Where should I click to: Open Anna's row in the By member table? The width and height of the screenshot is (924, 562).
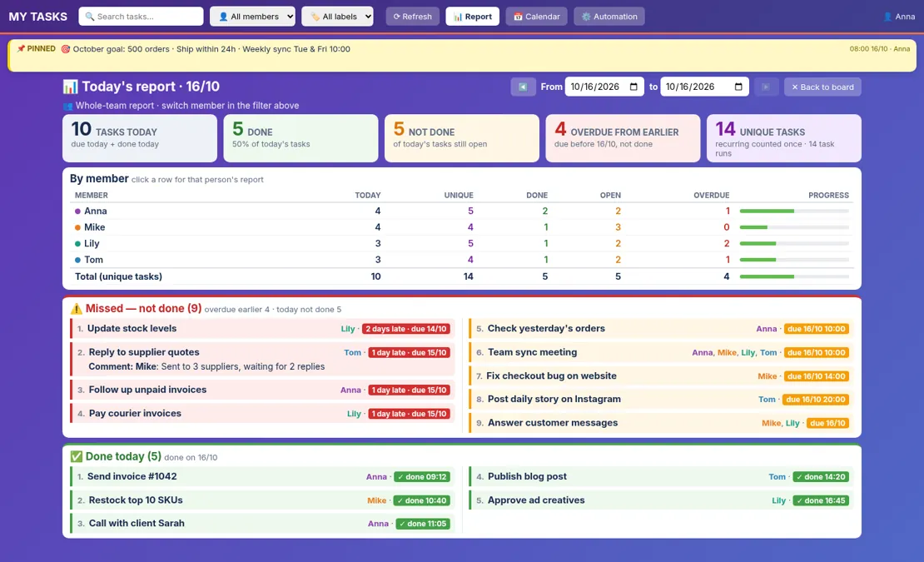pyautogui.click(x=462, y=211)
